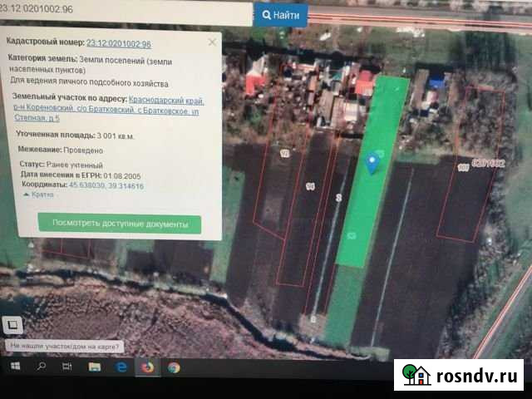Viewport: 532px width, 399px height.
Task: Select the green highlighted land parcel
Action: point(366,199)
